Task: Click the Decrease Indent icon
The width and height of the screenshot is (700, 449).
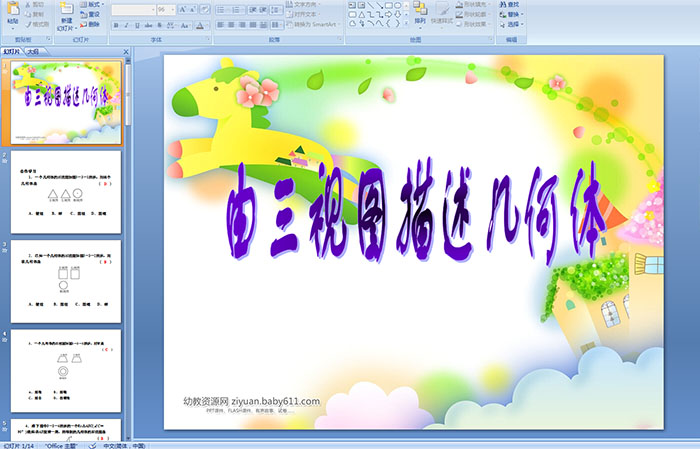Action: (x=252, y=9)
